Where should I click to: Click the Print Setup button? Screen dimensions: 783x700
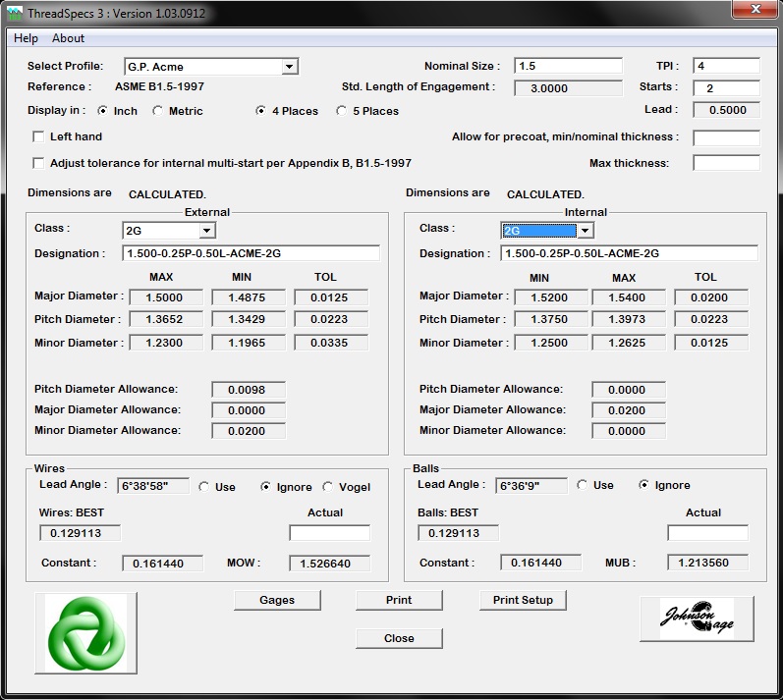click(x=523, y=600)
